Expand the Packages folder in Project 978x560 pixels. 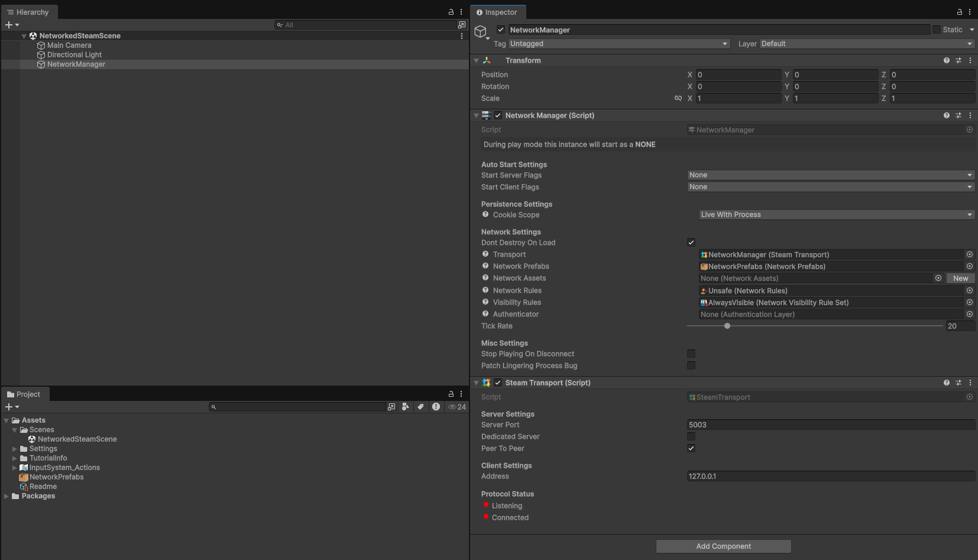pyautogui.click(x=7, y=496)
